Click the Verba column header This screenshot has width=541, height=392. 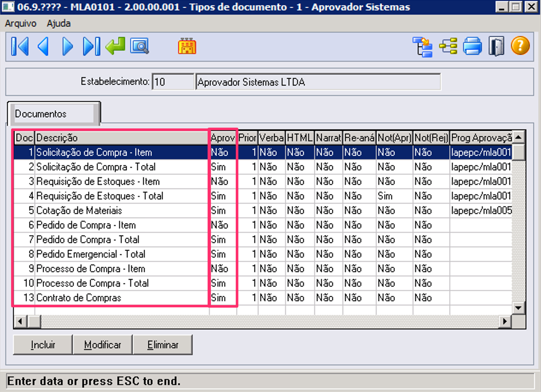coord(271,138)
